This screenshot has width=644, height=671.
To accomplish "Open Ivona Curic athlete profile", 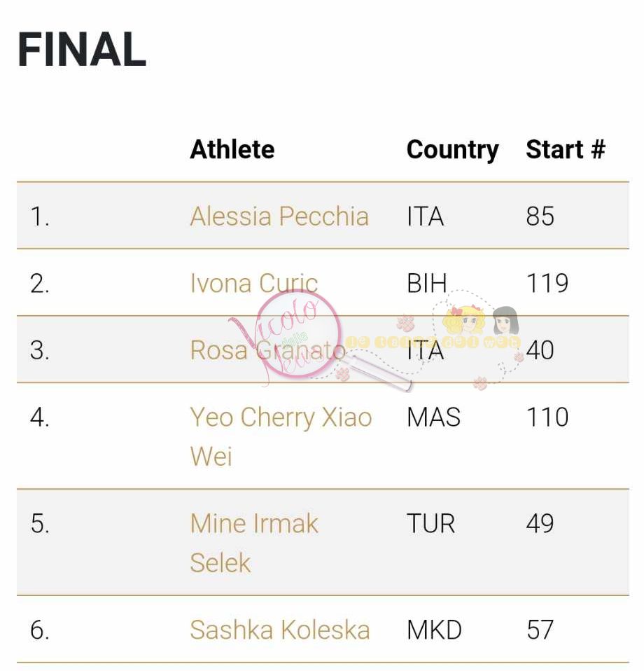I will pos(254,283).
